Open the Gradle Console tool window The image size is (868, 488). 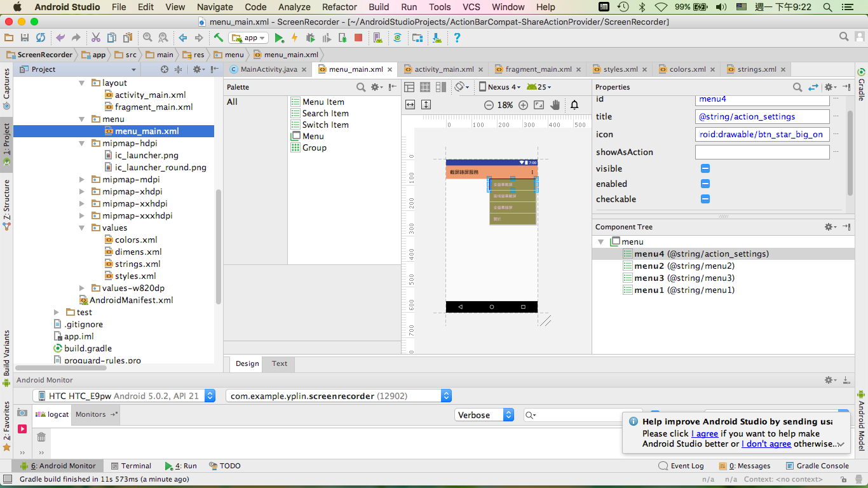817,466
